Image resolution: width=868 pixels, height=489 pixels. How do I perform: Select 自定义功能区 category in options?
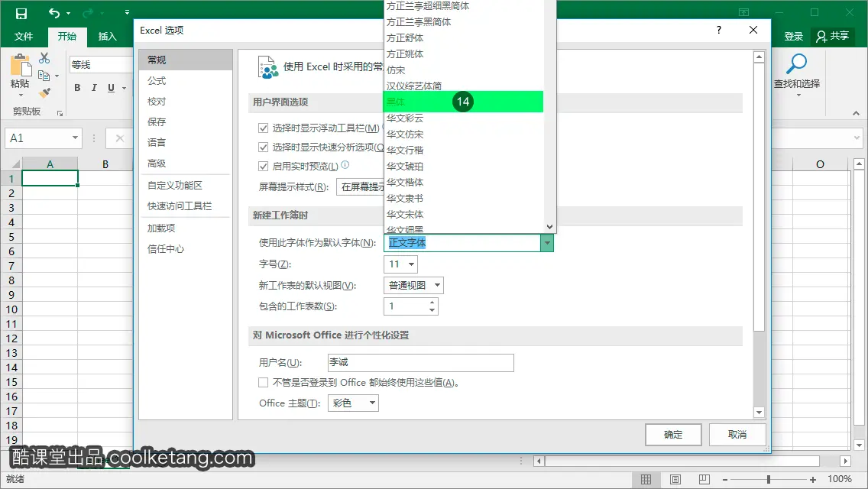186,186
